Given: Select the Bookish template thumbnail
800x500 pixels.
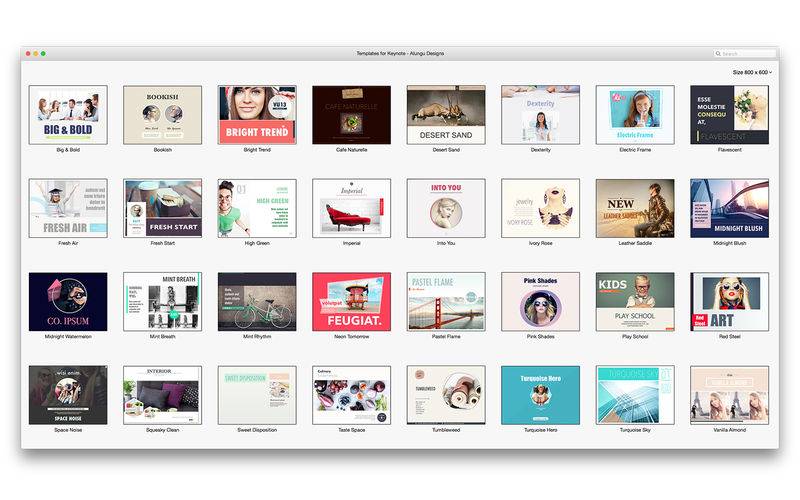Looking at the screenshot, I should [x=162, y=115].
